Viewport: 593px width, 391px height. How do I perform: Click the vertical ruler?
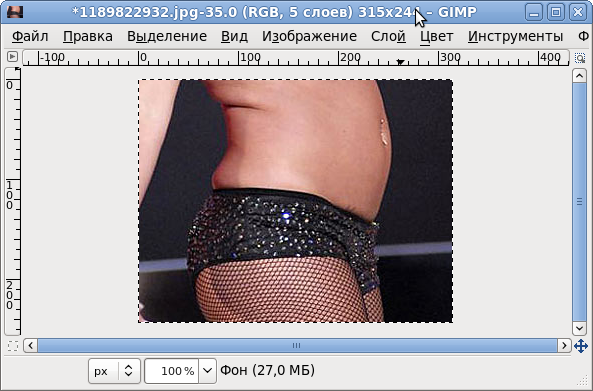coord(13,202)
